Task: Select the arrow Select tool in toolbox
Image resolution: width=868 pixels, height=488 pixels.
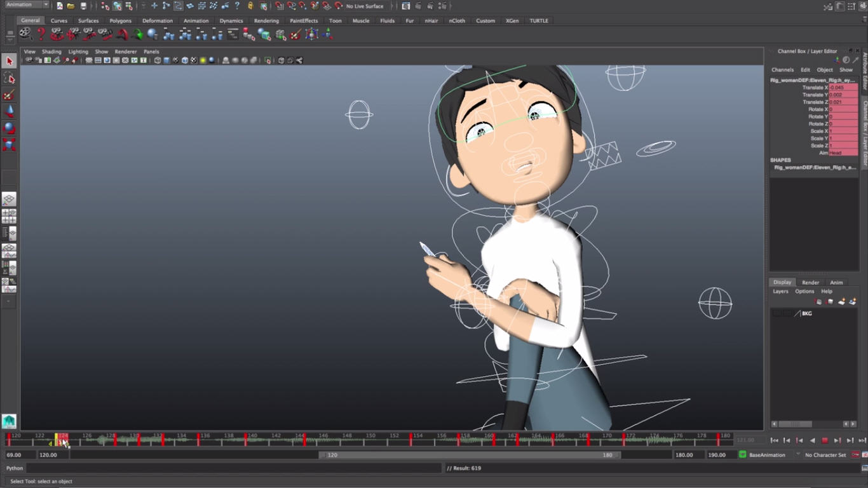Action: [9, 61]
